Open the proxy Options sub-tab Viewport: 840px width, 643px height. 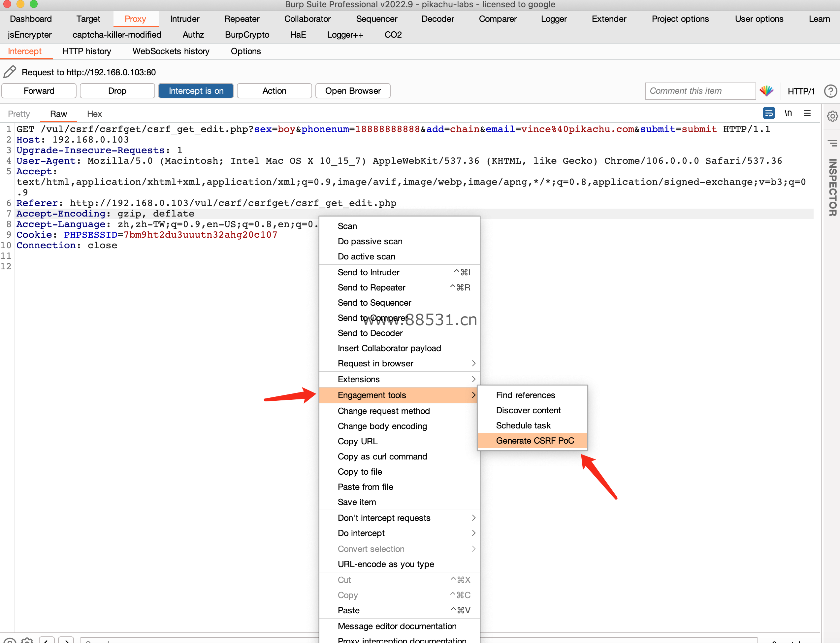tap(245, 51)
